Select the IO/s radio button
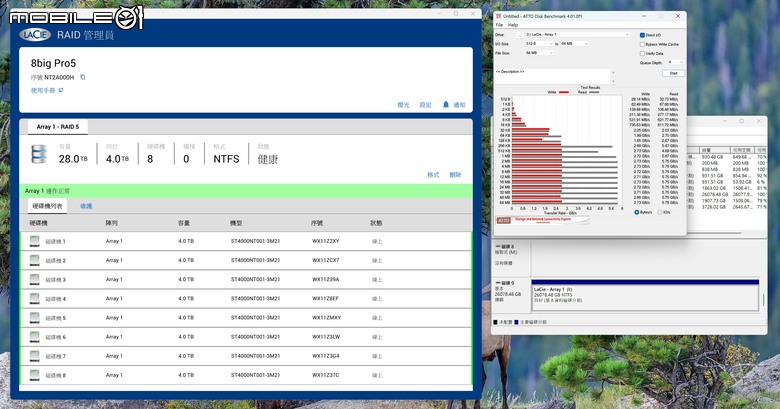 (660, 212)
